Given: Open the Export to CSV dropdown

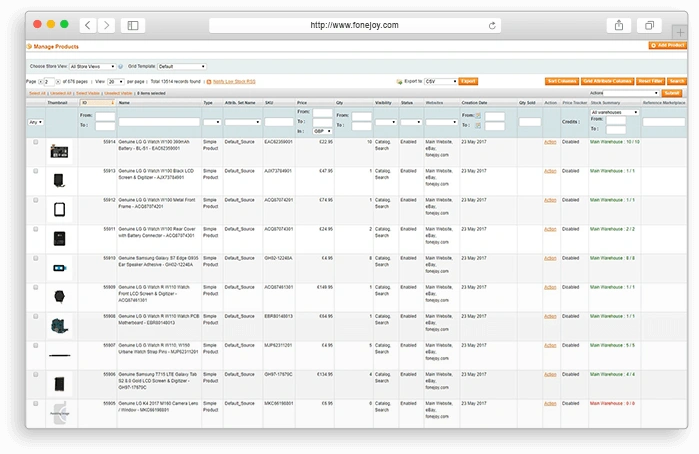Looking at the screenshot, I should 440,82.
